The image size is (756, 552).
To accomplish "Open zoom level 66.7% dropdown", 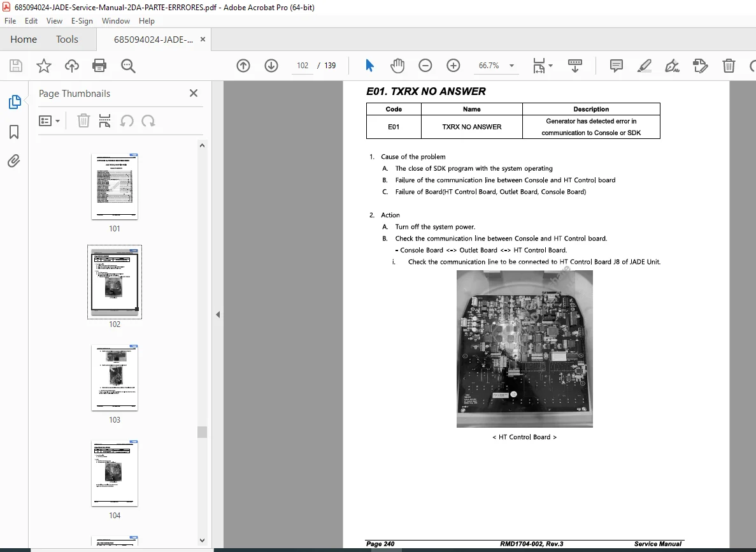I will (x=511, y=66).
